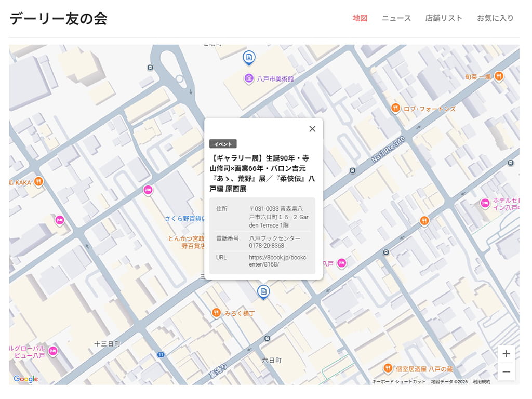Click the blue event marker at the top of the map
532x399 pixels.
coord(248,58)
